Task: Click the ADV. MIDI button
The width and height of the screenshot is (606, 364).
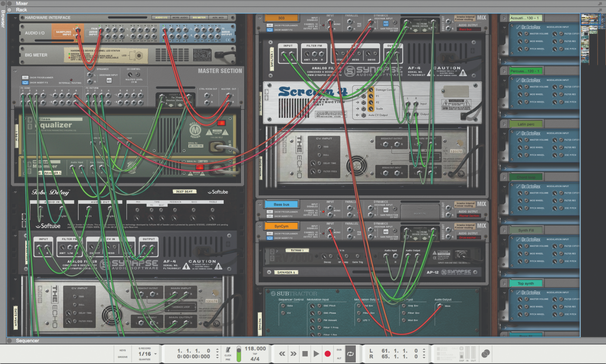Action: [219, 18]
